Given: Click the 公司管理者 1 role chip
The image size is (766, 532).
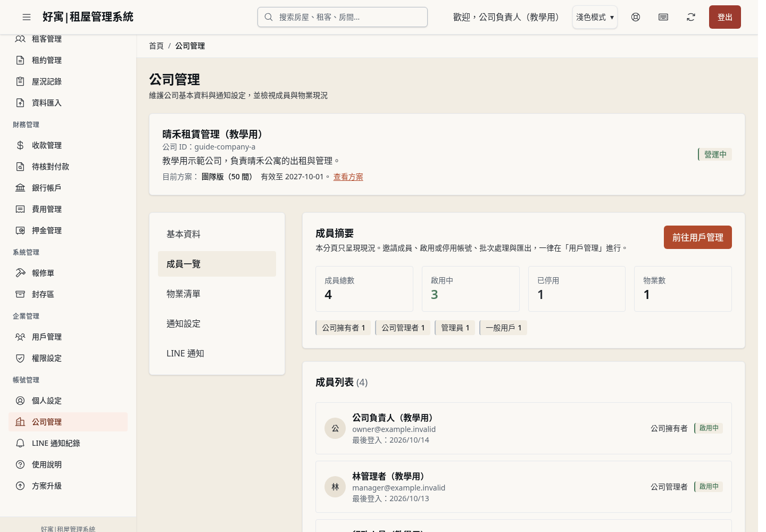Looking at the screenshot, I should [403, 328].
